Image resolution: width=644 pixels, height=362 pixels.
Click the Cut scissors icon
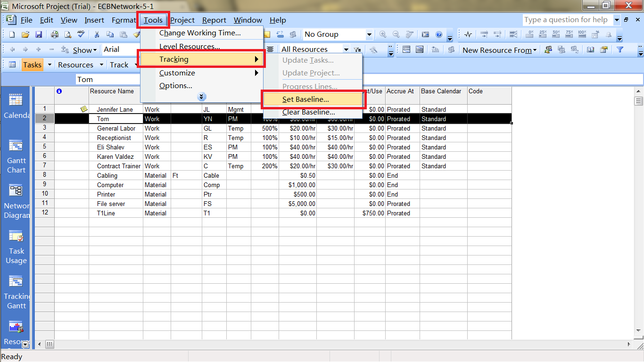(x=97, y=34)
